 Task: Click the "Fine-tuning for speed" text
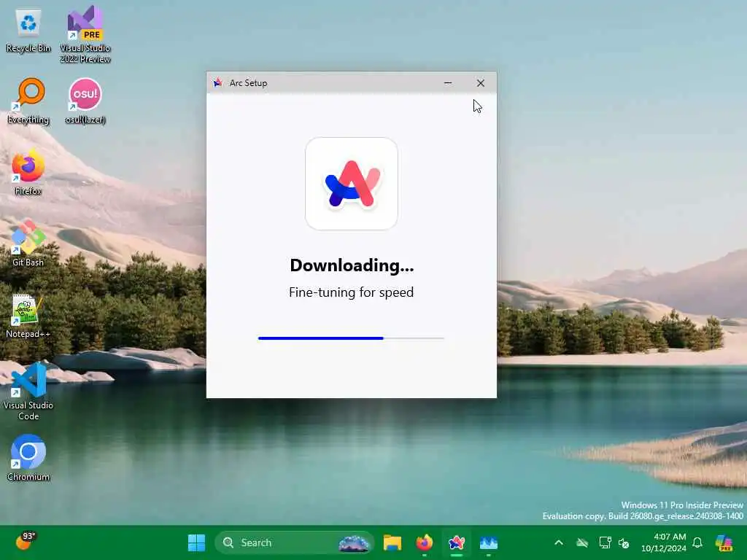click(x=351, y=292)
